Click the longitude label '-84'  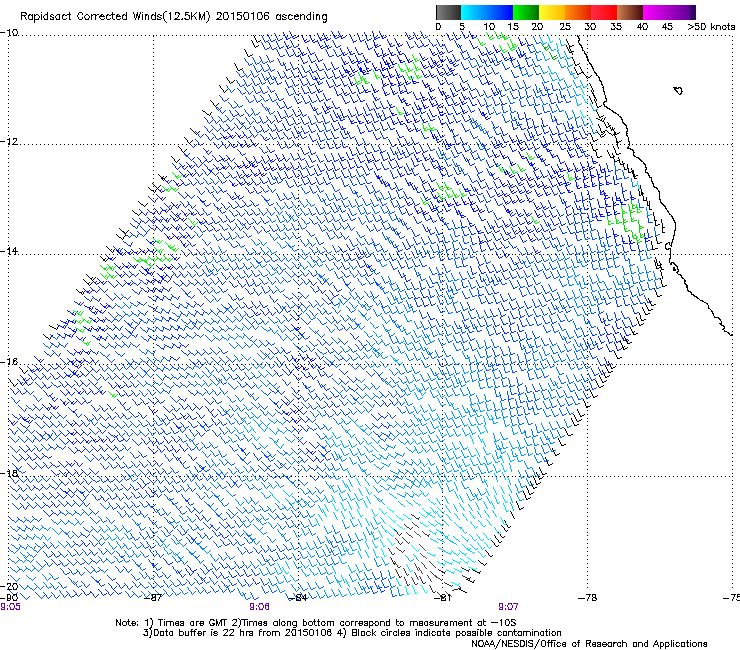tap(298, 598)
